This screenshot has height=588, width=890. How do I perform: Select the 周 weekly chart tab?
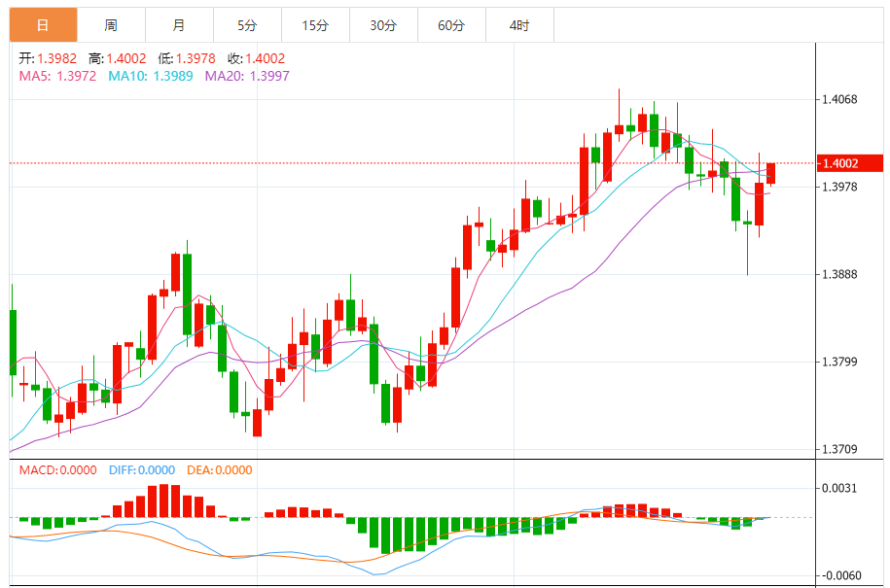pos(111,25)
